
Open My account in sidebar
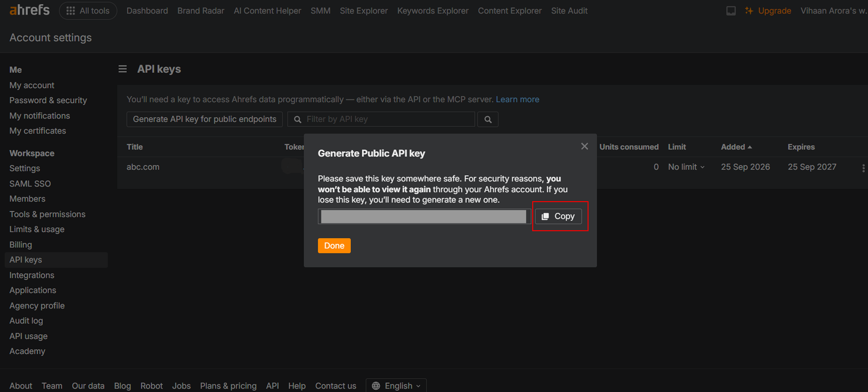(x=32, y=85)
